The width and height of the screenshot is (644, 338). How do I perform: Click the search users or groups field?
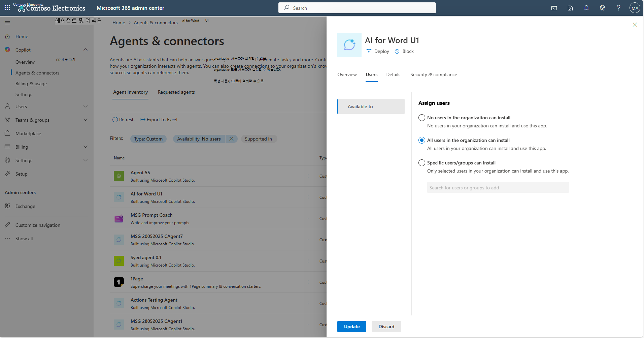[498, 188]
